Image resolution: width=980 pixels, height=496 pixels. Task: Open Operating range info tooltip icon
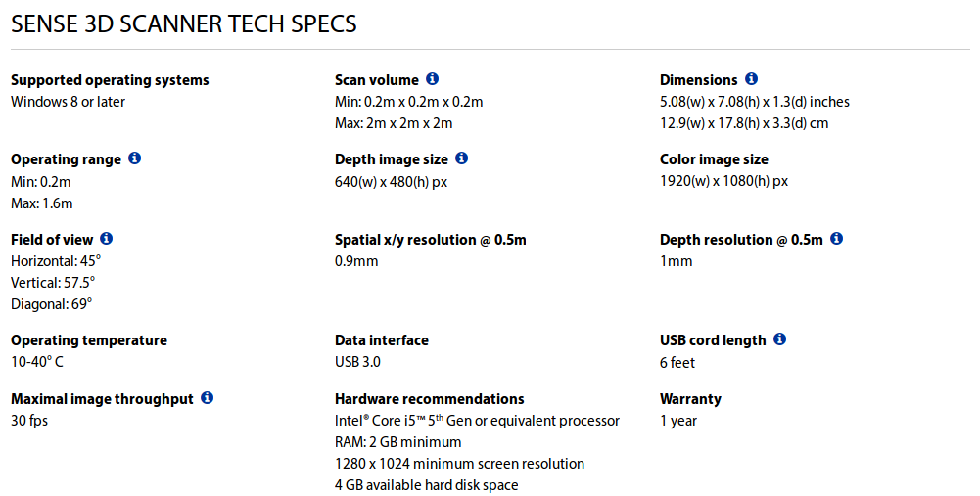134,158
